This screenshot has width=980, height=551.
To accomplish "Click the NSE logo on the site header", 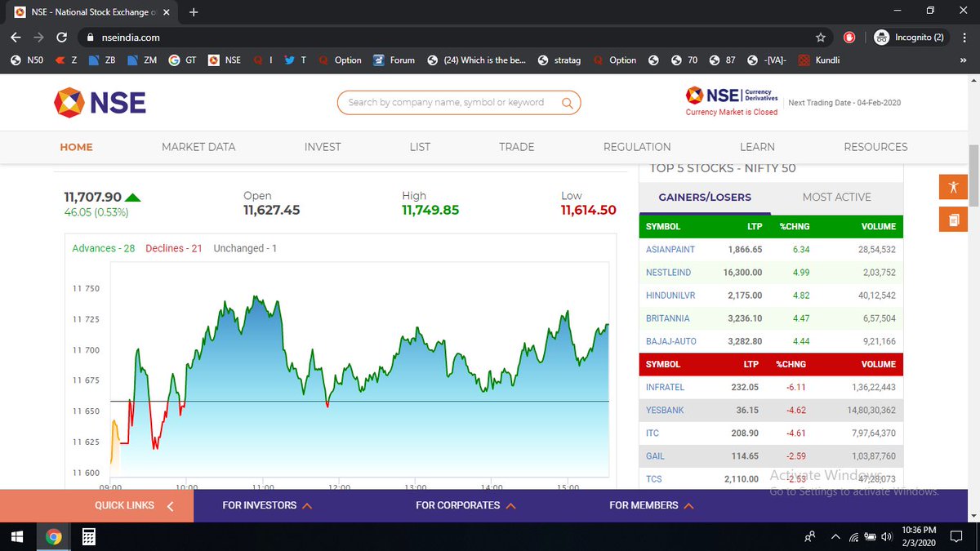I will click(100, 103).
